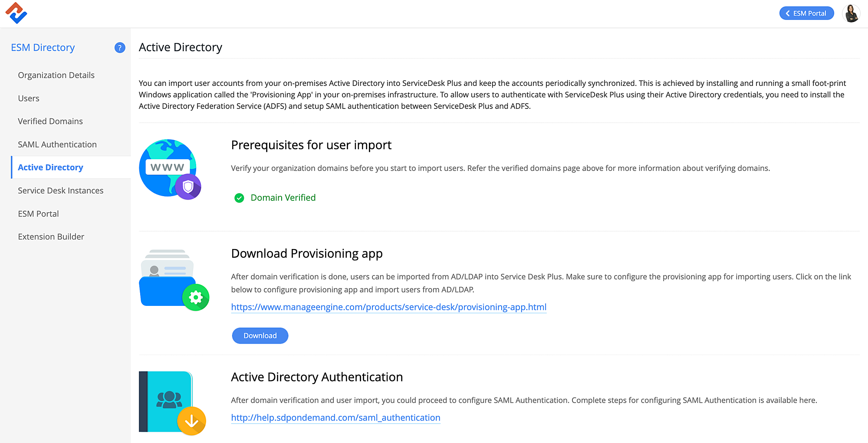Click the green Domain Verified checkmark

(239, 198)
